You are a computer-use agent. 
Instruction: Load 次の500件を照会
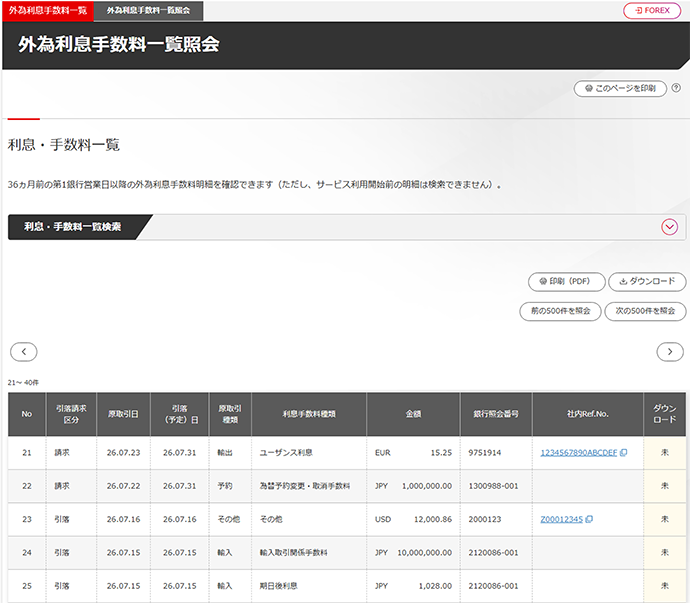(646, 311)
